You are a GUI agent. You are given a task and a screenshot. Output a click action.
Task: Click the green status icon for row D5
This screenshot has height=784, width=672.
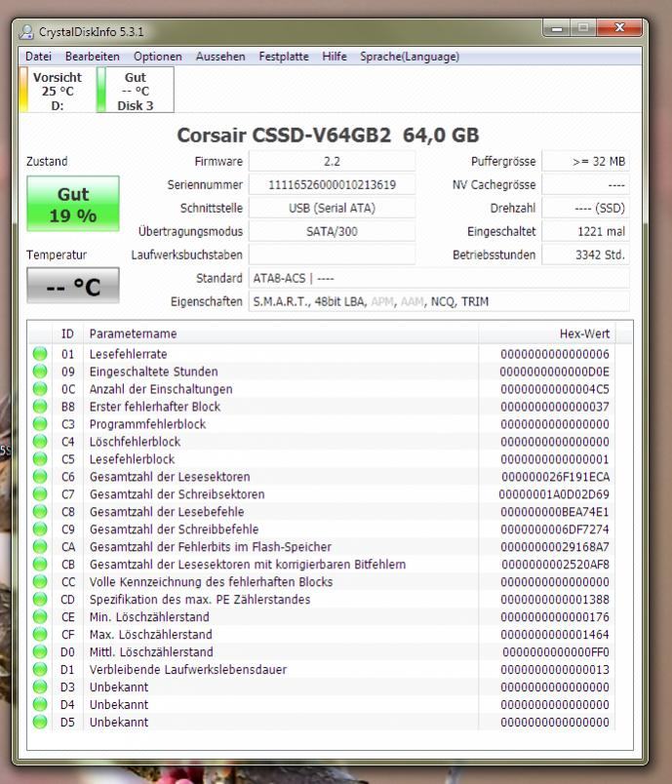click(x=40, y=722)
